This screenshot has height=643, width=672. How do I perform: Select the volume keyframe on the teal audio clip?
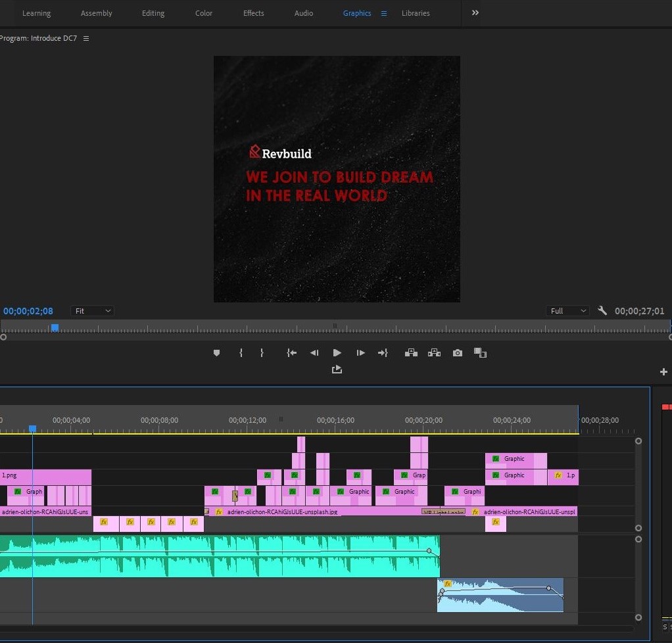pyautogui.click(x=429, y=551)
